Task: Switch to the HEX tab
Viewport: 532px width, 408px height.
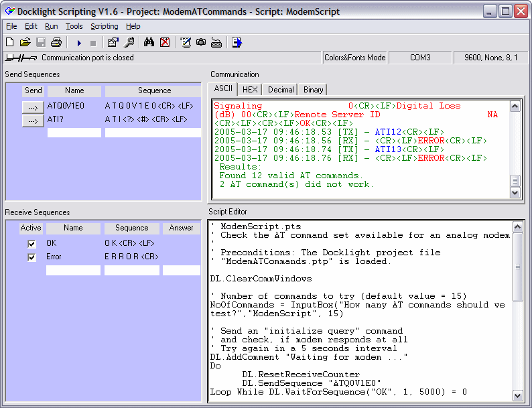Action: point(250,90)
